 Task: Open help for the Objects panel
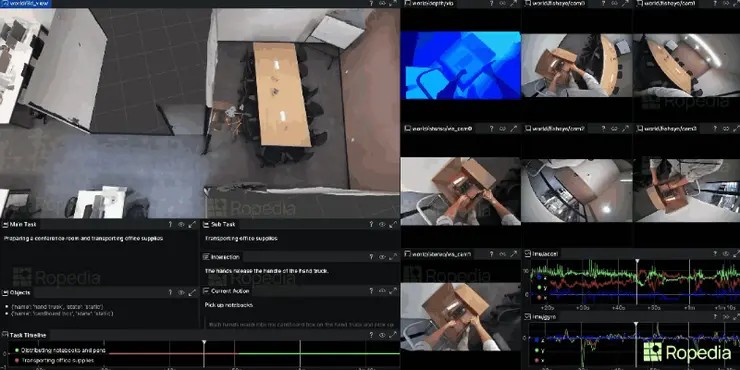tap(170, 293)
